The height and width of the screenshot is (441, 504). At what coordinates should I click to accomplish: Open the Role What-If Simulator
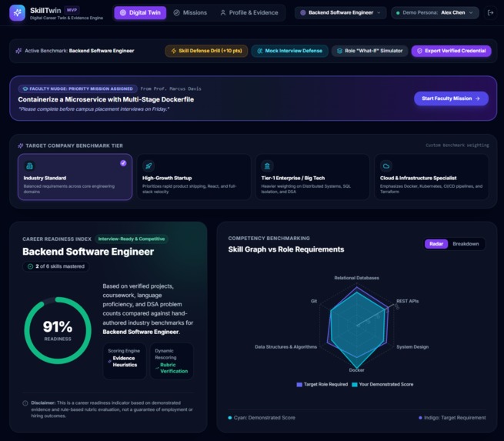pos(369,51)
